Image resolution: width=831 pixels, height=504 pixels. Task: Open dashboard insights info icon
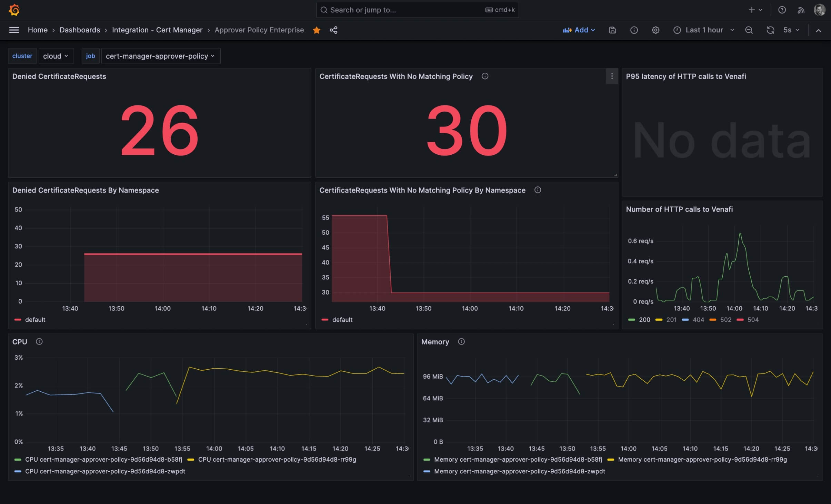click(x=634, y=30)
